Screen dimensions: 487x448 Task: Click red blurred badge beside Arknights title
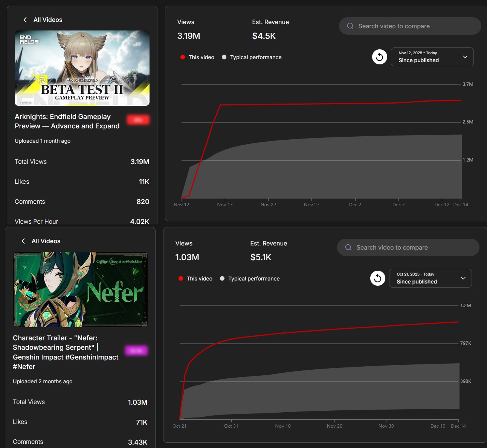coord(138,120)
